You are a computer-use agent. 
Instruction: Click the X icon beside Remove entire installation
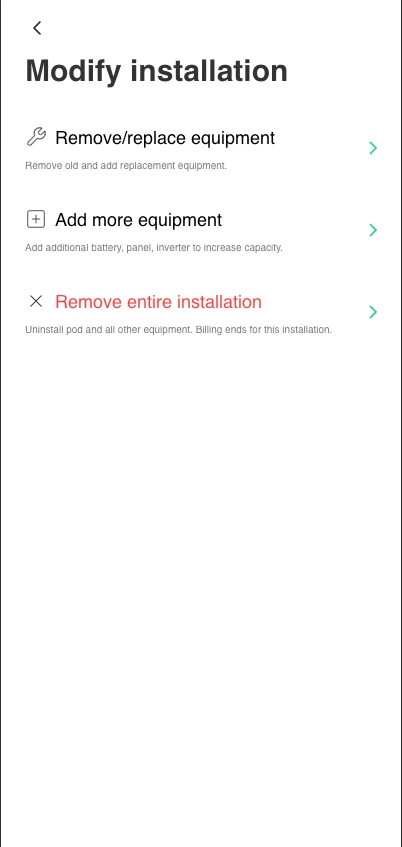[36, 301]
